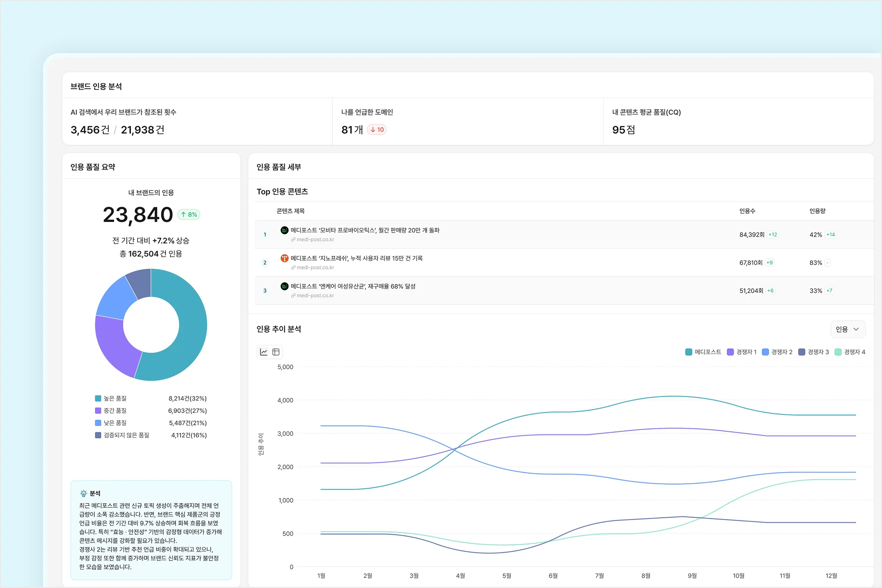The width and height of the screenshot is (882, 588).
Task: Click the 높은 품질 teal color square in the legend
Action: [97, 398]
